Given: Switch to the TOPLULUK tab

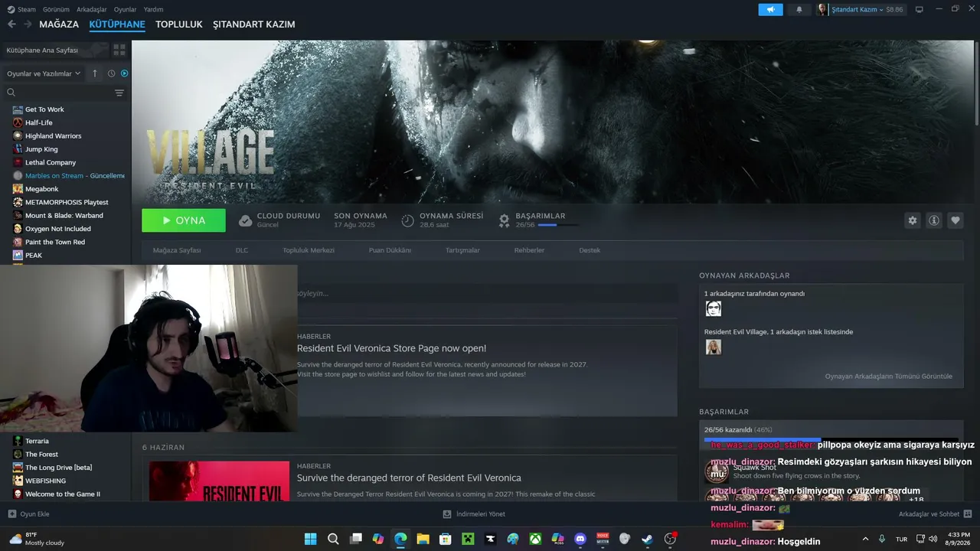Looking at the screenshot, I should point(179,24).
